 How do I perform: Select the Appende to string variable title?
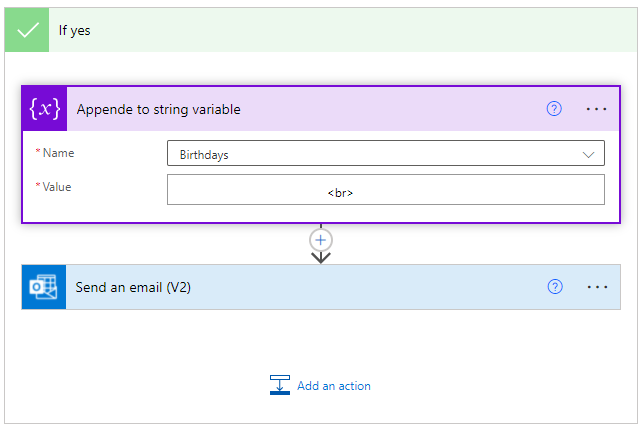[159, 110]
